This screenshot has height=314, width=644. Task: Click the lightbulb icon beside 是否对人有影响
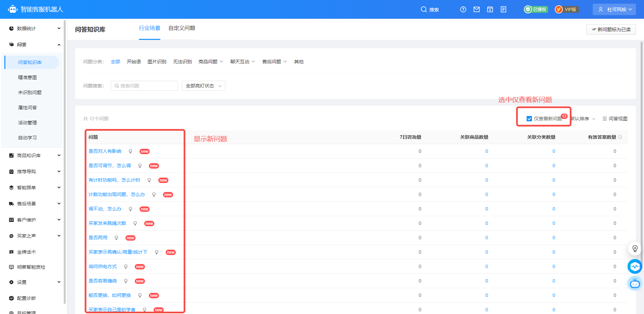click(130, 151)
